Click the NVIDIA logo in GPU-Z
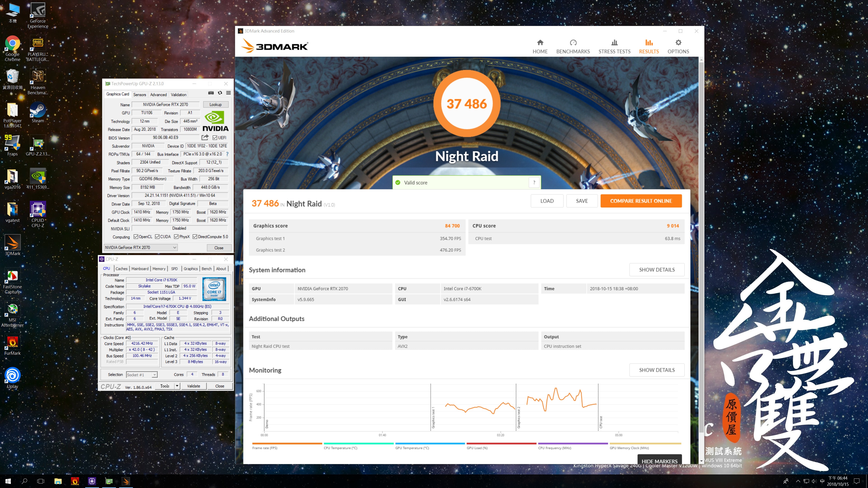The height and width of the screenshot is (488, 868). point(215,121)
